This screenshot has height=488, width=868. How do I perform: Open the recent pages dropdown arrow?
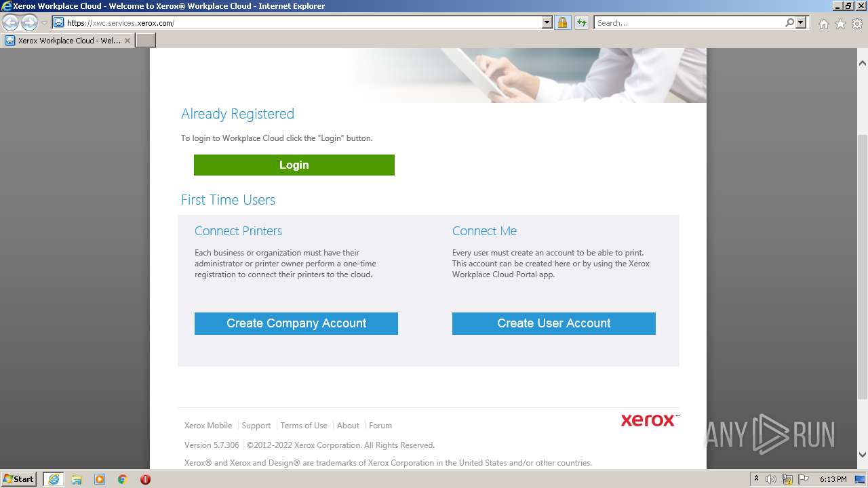pos(44,23)
